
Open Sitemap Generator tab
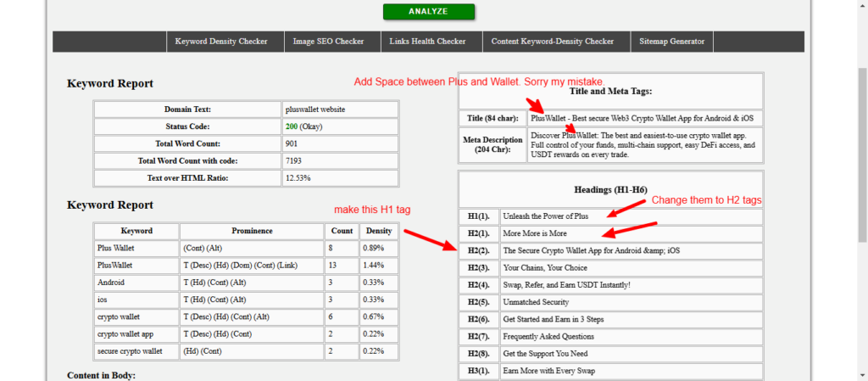click(672, 42)
